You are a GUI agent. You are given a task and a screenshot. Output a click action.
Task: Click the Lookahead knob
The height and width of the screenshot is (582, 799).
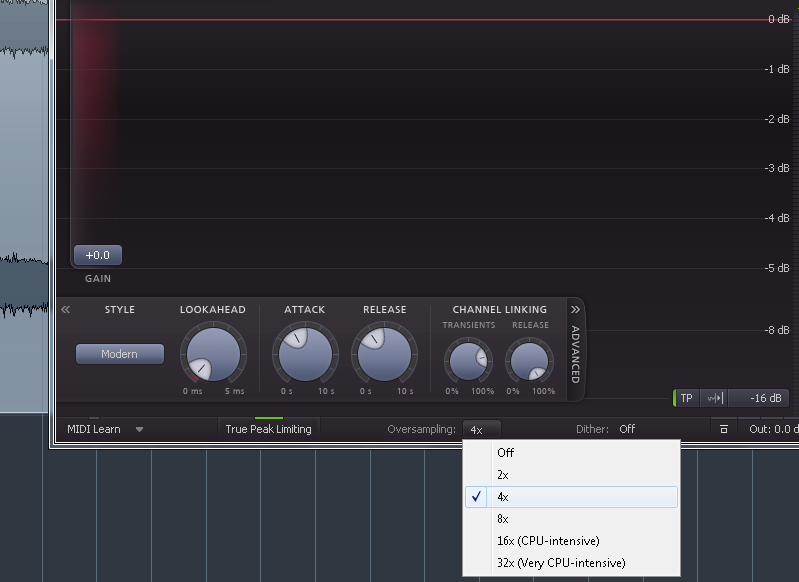pyautogui.click(x=211, y=353)
